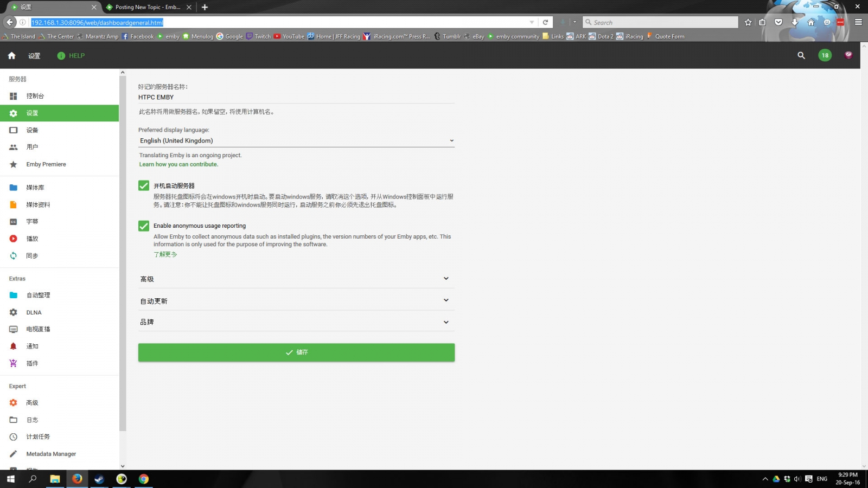
Task: Open the emby community bookmark
Action: (x=513, y=36)
